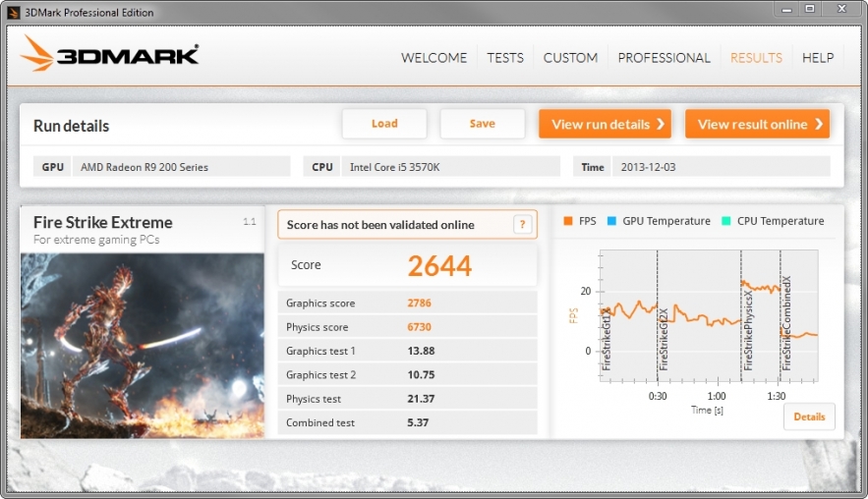Select the RESULTS tab
This screenshot has height=499, width=868.
click(x=756, y=58)
